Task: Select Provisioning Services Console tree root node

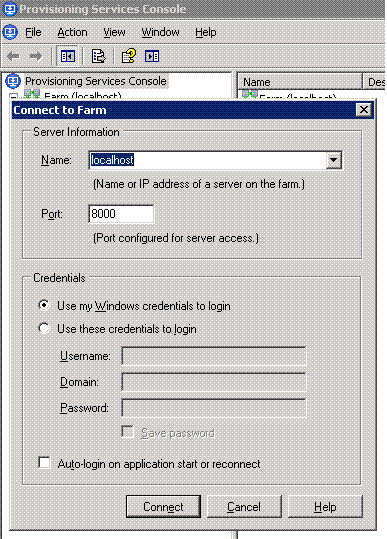Action: click(x=96, y=81)
